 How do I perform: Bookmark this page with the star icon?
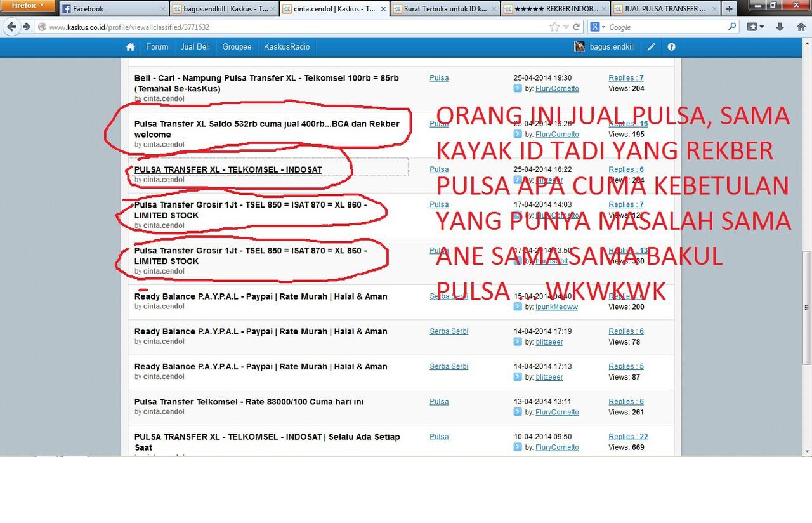tap(554, 27)
